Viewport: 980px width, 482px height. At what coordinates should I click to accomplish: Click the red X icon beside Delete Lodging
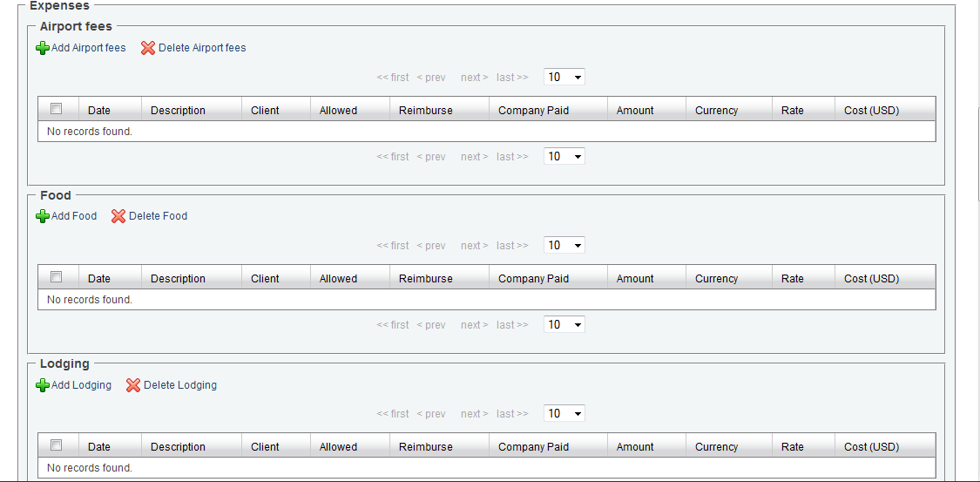(x=133, y=385)
